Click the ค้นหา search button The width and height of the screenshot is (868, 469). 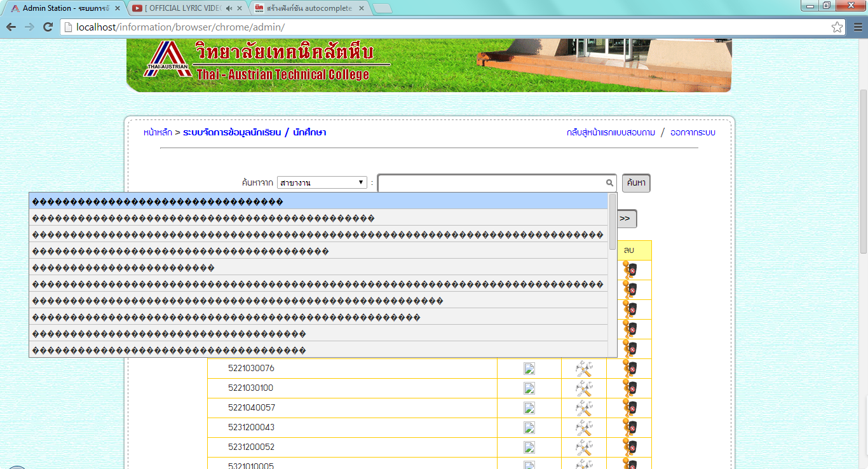click(x=636, y=182)
